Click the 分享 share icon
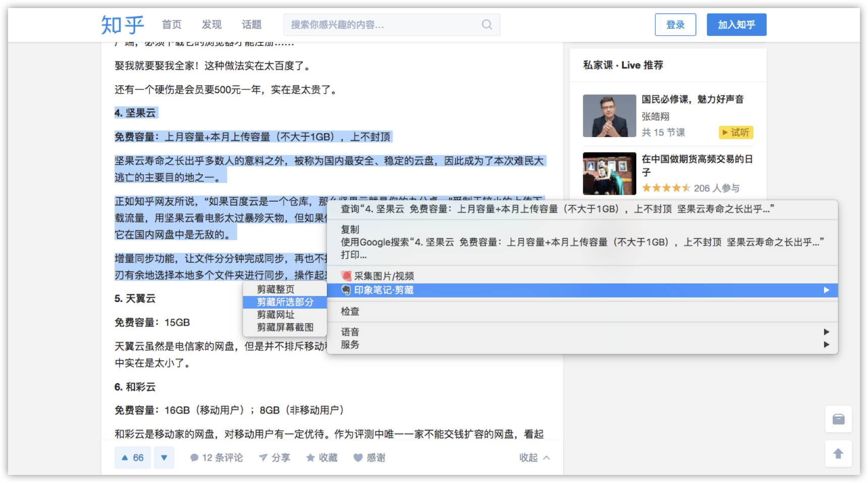Image resolution: width=868 pixels, height=483 pixels. coord(263,457)
